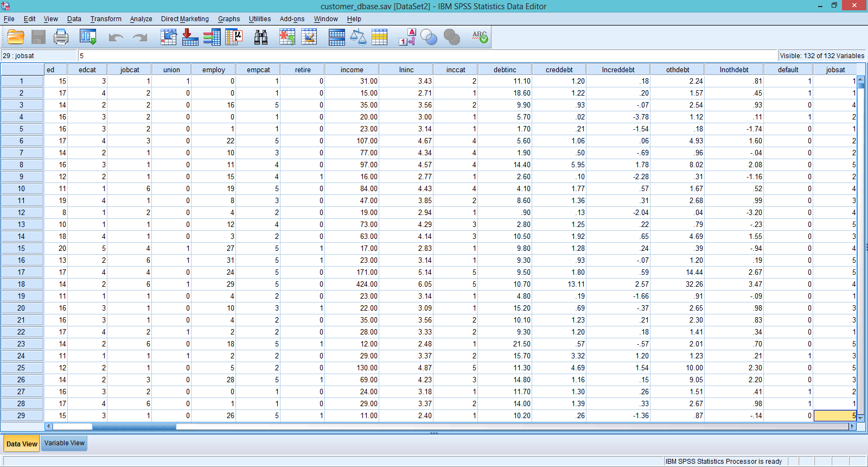Click the Open data document folder icon
Viewport: 868px width, 467px height.
pos(16,37)
